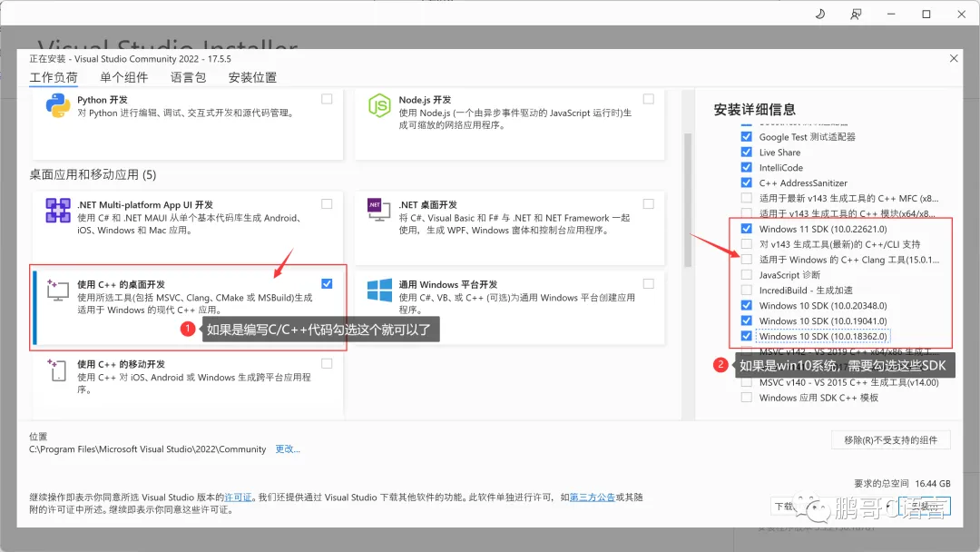Check IncrediBuild - 生成加速 option
Image resolution: width=980 pixels, height=552 pixels.
pyautogui.click(x=746, y=290)
